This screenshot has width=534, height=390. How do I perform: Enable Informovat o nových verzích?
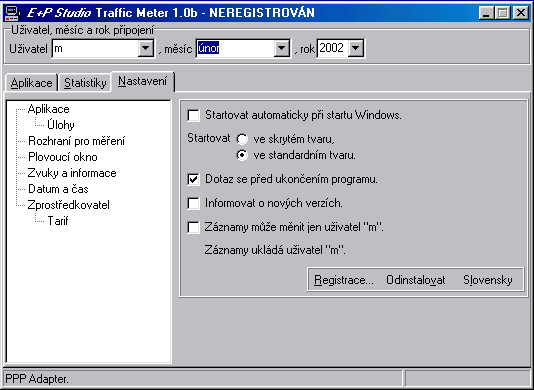click(193, 203)
